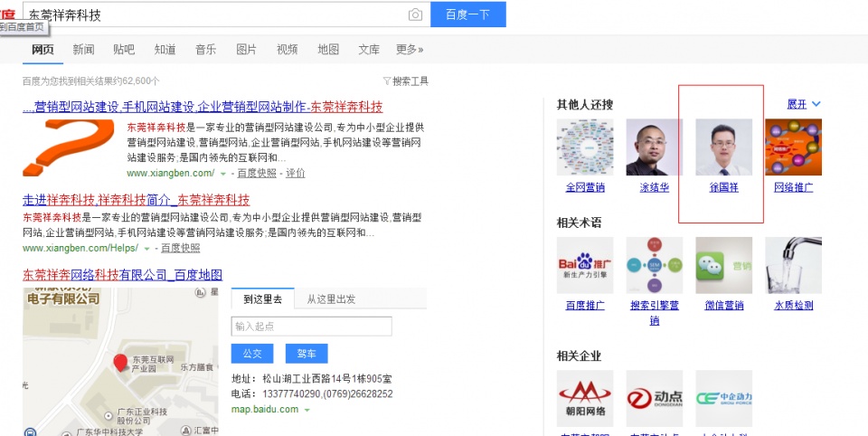Click the www.xiangben.com/ green URL
Screen dimensions: 868x436
pyautogui.click(x=171, y=173)
